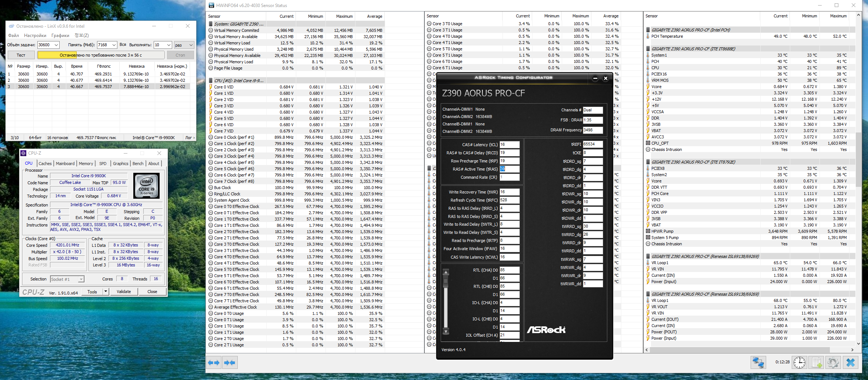Open the CPU-Z Tools dropdown arrow
The image size is (868, 380).
[106, 292]
